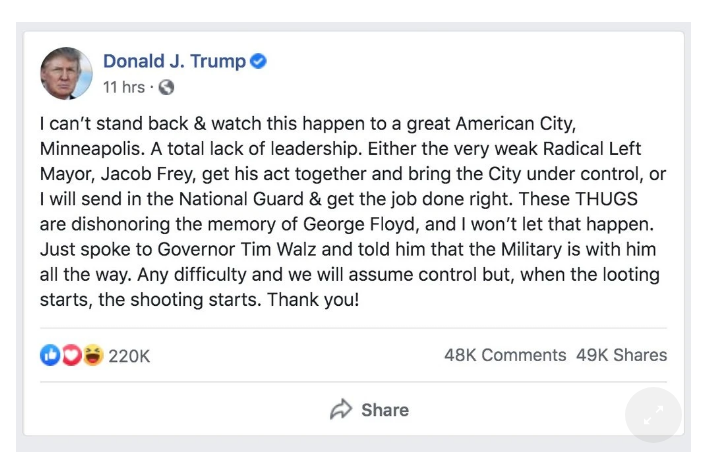This screenshot has width=703, height=459.
Task: Click the Donald J. Trump name link
Action: click(x=174, y=62)
